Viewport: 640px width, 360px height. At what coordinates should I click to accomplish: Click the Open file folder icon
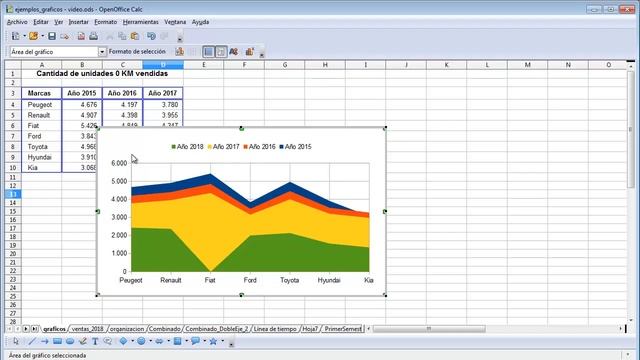pos(33,36)
